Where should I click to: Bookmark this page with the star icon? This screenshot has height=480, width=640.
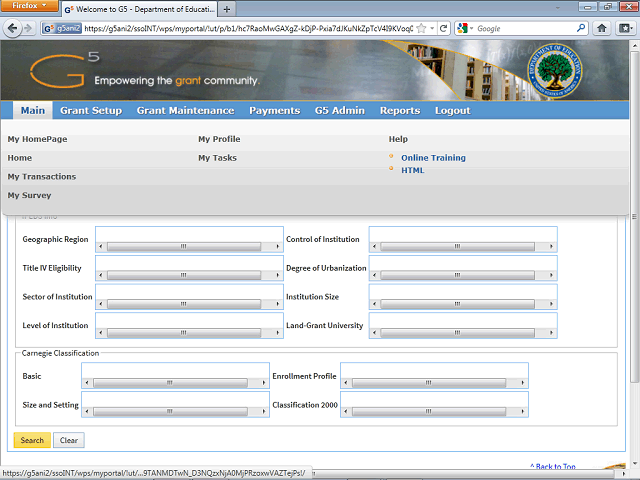point(421,28)
